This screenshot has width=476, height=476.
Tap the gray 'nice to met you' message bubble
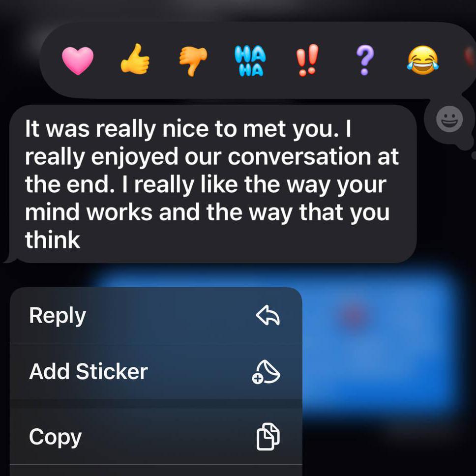212,184
